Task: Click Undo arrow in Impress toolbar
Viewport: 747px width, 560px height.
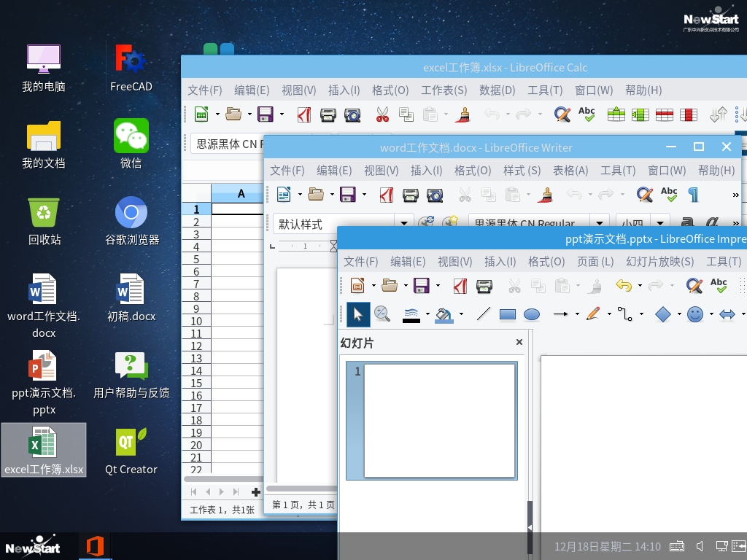Action: (x=624, y=285)
